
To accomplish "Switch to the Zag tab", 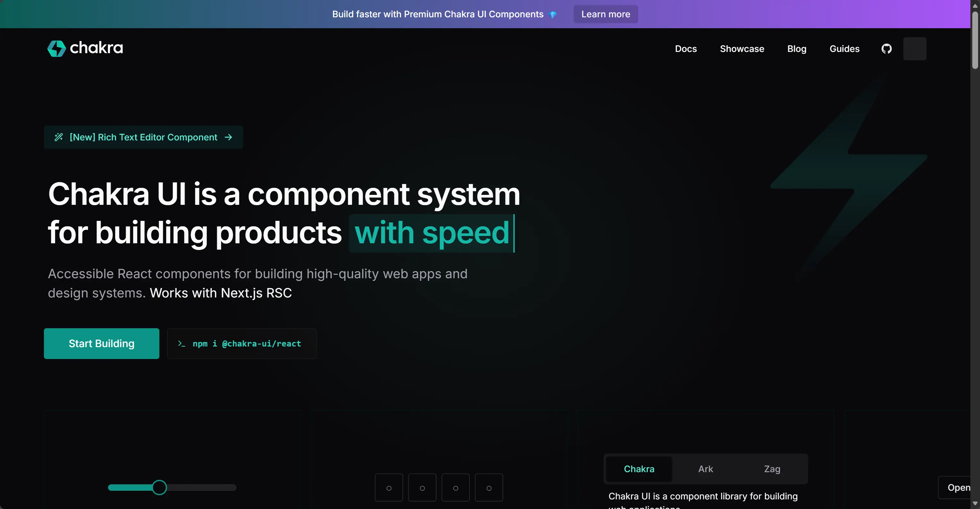I will coord(772,469).
